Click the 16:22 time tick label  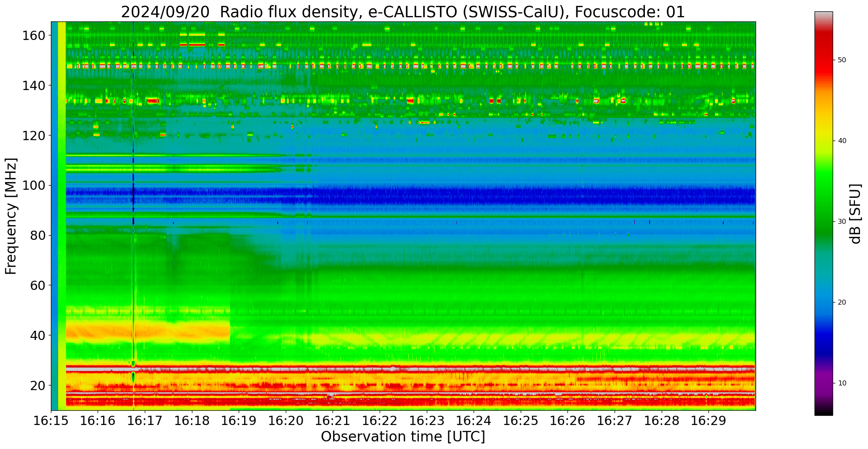[380, 421]
